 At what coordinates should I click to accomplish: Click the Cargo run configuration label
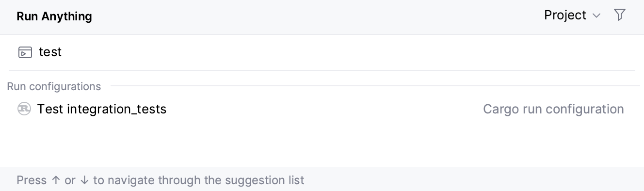(553, 109)
